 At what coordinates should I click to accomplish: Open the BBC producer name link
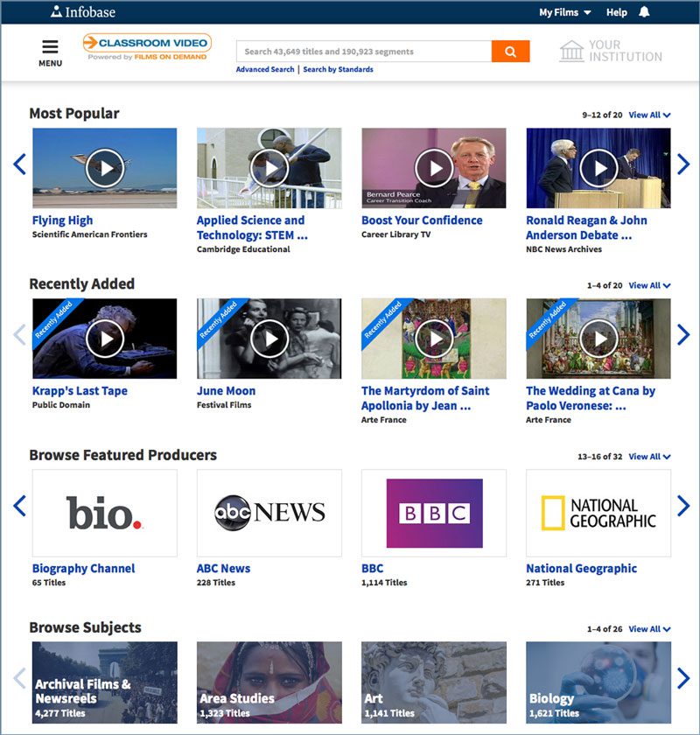point(372,569)
